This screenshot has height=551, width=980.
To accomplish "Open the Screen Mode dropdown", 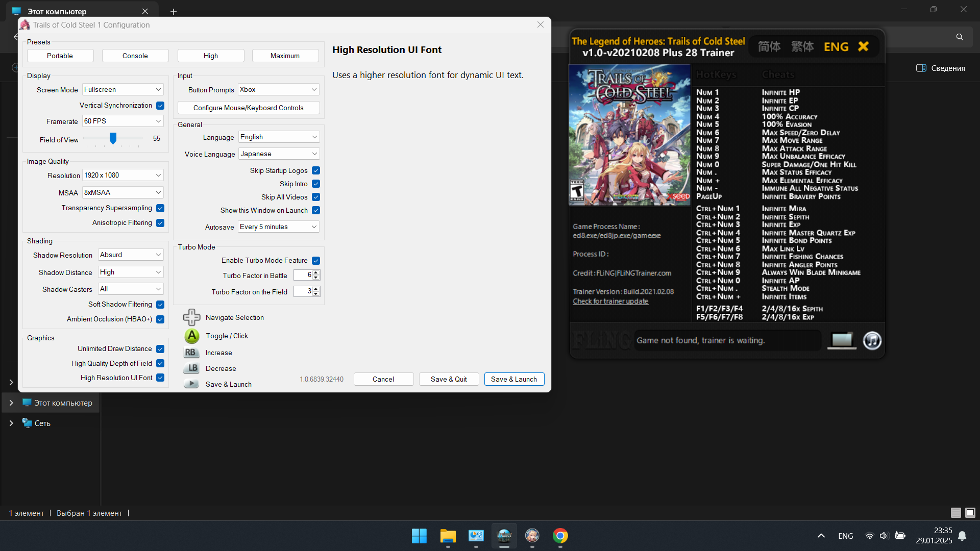I will tap(123, 89).
